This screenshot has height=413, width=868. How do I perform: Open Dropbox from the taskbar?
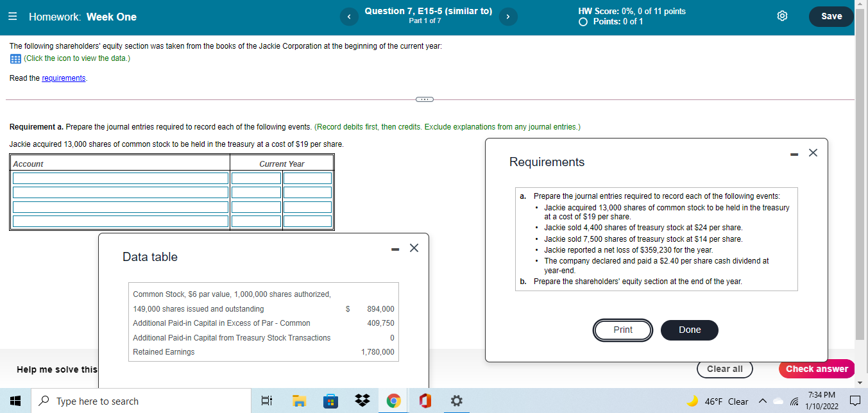362,400
